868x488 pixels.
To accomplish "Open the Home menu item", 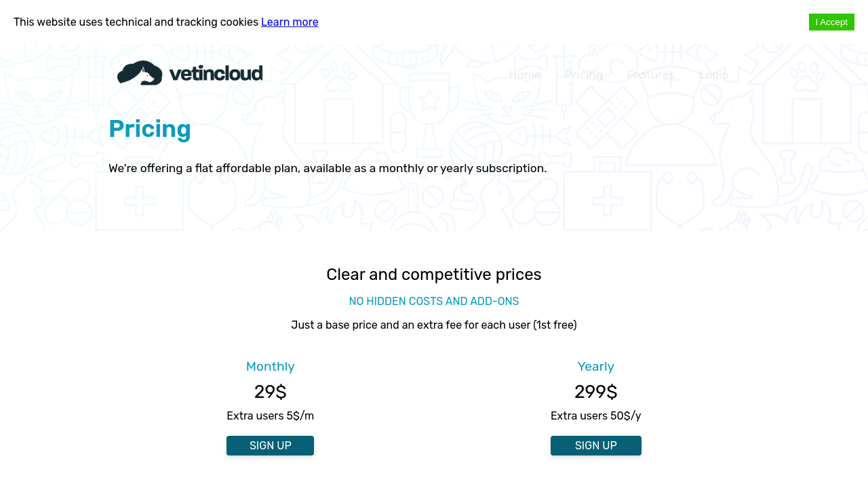I will pyautogui.click(x=525, y=75).
